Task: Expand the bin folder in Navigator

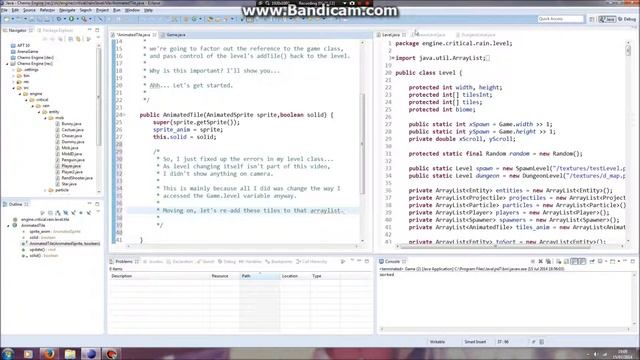Action: coord(13,76)
